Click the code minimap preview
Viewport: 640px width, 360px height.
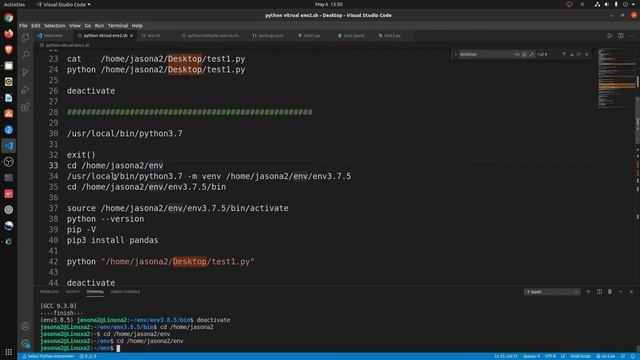(616, 78)
